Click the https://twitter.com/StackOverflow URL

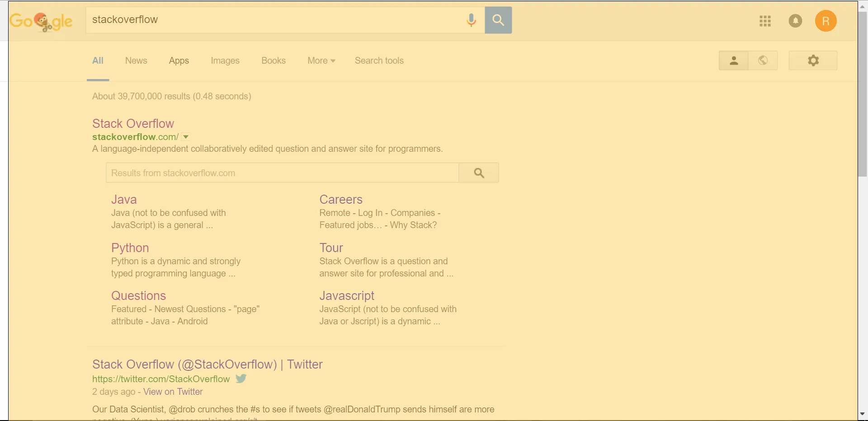coord(161,379)
